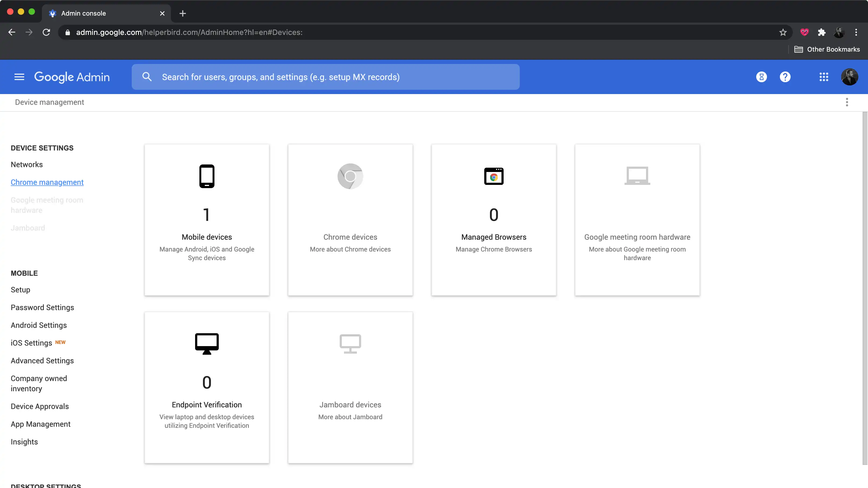
Task: Open iOS Settings
Action: 31,343
